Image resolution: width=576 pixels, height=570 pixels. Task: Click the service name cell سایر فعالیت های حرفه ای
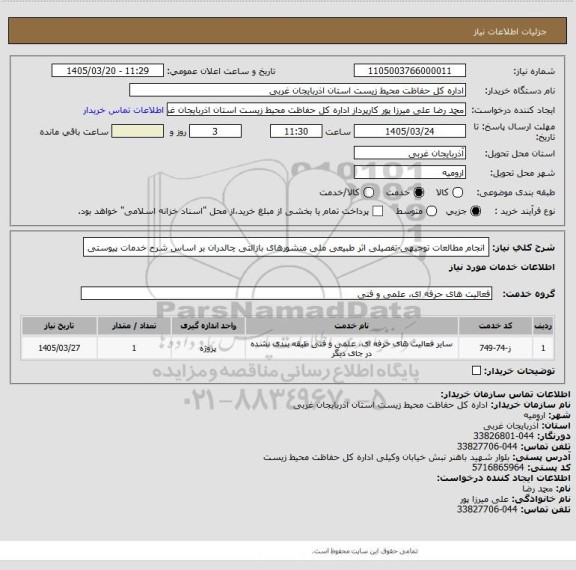pyautogui.click(x=352, y=348)
